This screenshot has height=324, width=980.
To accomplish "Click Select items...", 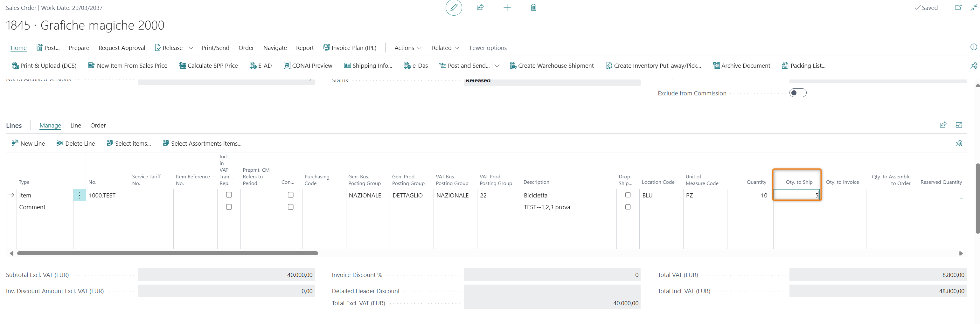I will pyautogui.click(x=129, y=143).
